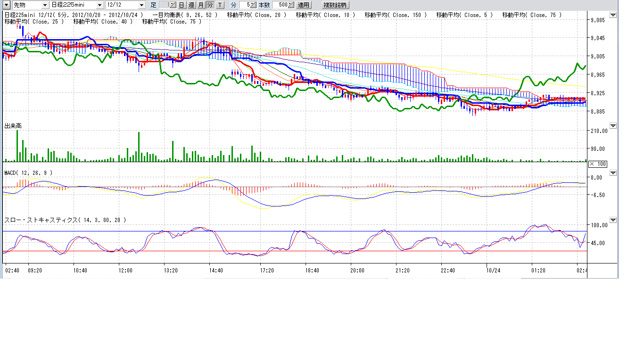The width and height of the screenshot is (644, 362).
Task: Switch chart to monthly (月) bars
Action: click(201, 5)
